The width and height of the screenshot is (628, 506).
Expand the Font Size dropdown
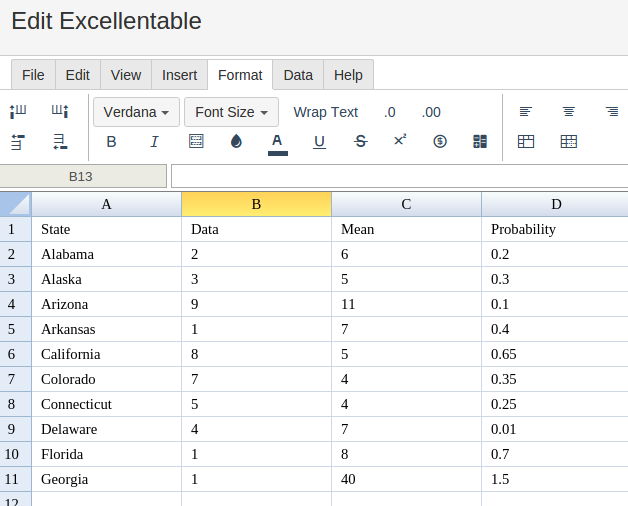coord(231,112)
